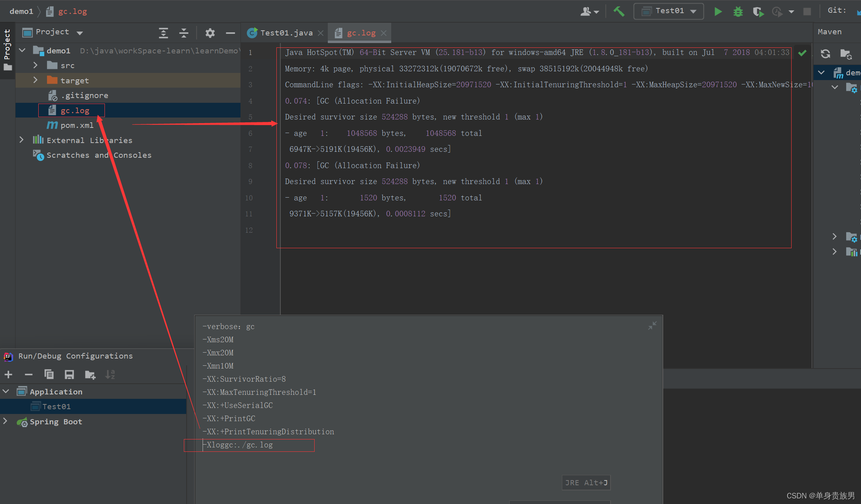Click the Memory: 4k page log line
Image resolution: width=861 pixels, height=504 pixels.
tap(466, 69)
